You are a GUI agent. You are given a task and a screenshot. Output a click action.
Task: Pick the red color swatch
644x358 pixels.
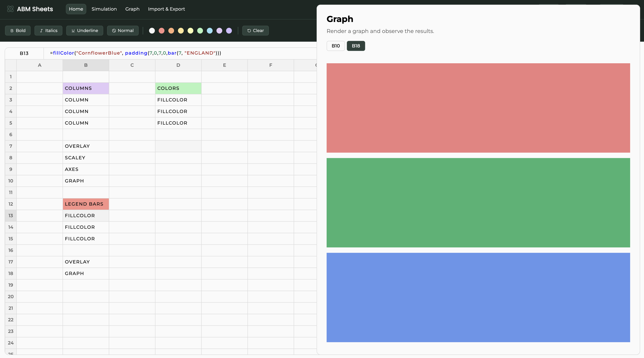tap(162, 30)
